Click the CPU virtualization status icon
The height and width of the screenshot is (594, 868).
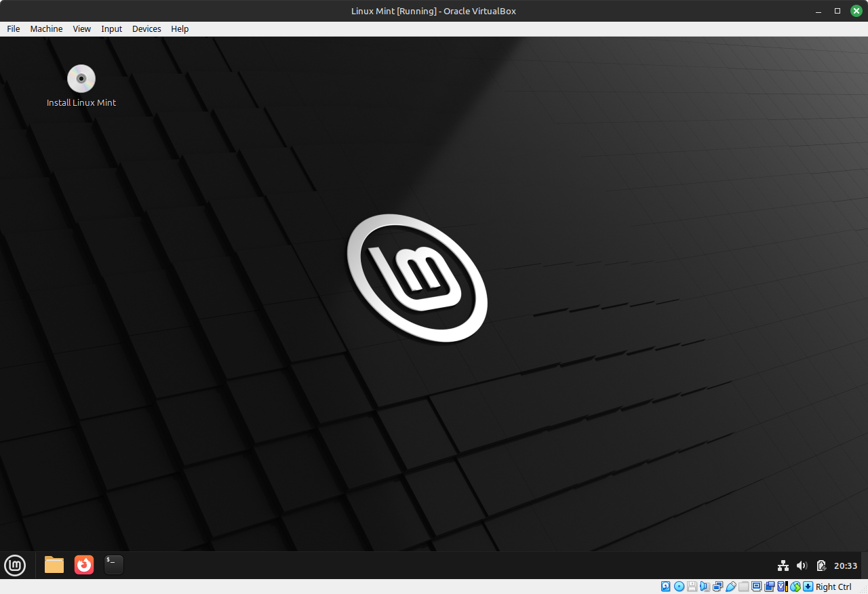click(783, 587)
